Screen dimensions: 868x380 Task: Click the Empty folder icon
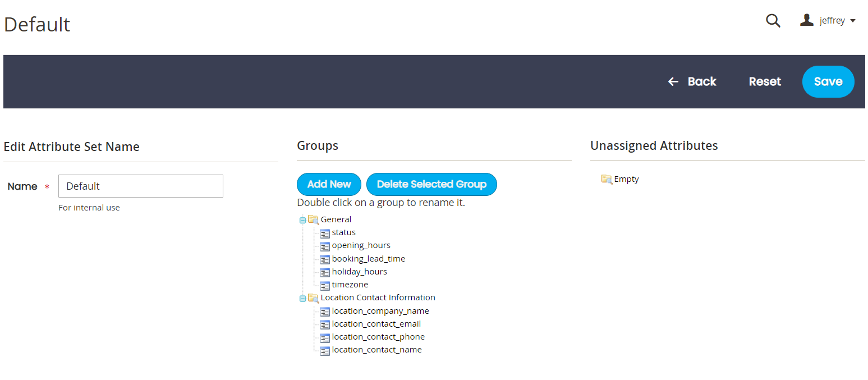click(x=607, y=179)
